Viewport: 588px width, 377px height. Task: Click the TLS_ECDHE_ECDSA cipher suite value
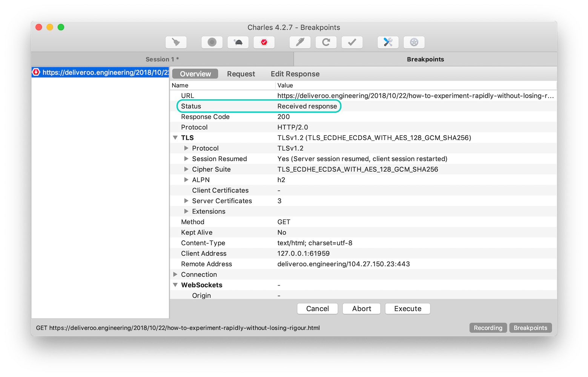tap(358, 169)
